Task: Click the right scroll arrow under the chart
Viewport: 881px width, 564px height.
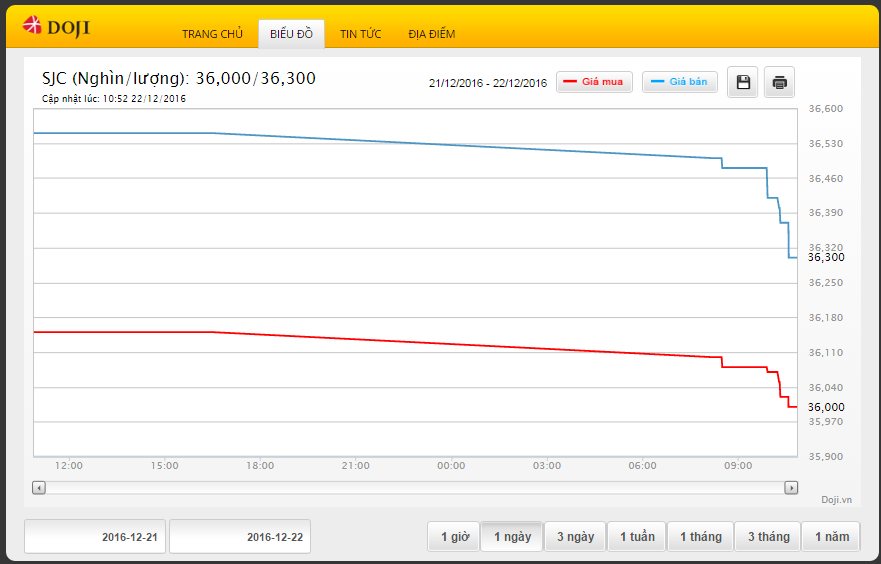Action: [791, 488]
